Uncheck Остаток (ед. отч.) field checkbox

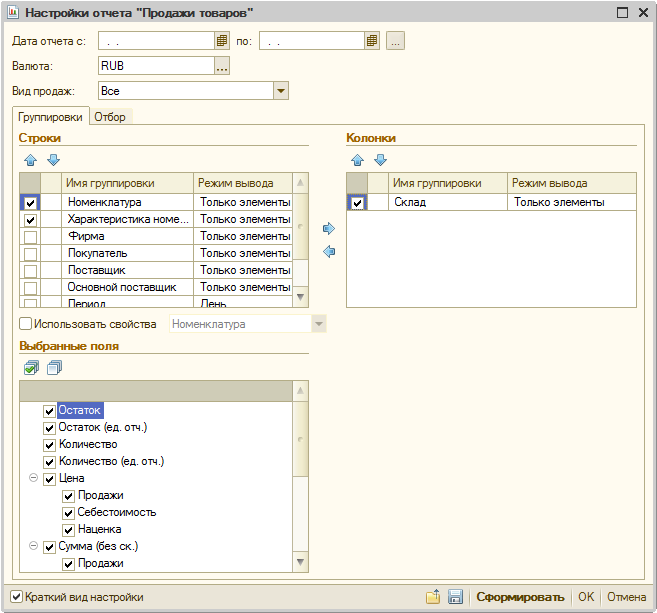pyautogui.click(x=49, y=428)
